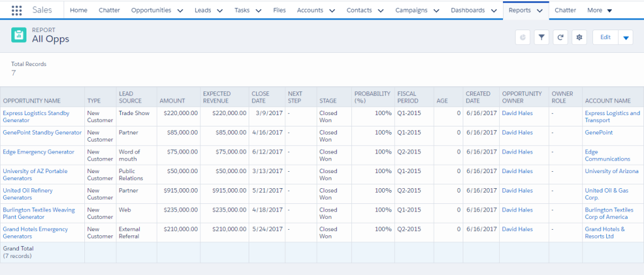Switch to the Files tab
This screenshot has width=644, height=275.
[279, 10]
